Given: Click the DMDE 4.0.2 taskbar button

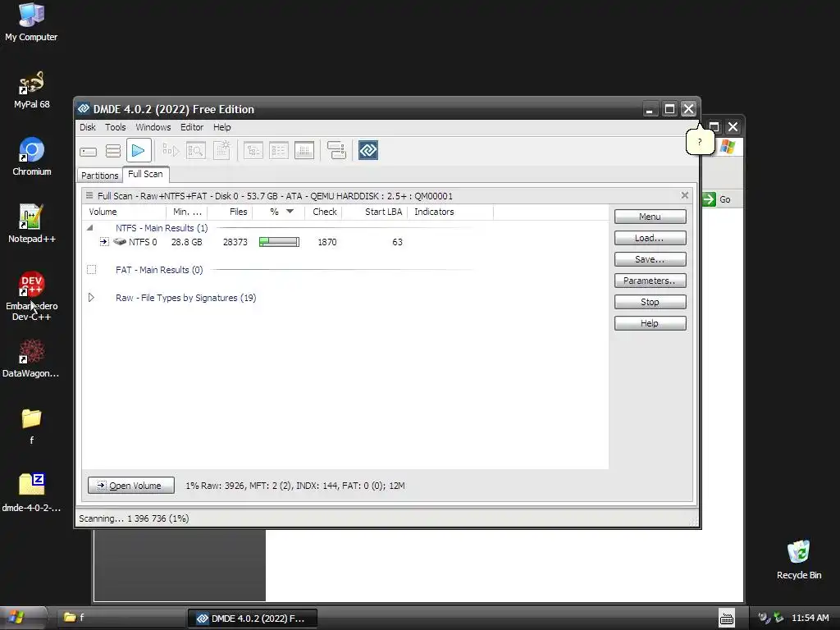Looking at the screenshot, I should tap(253, 619).
